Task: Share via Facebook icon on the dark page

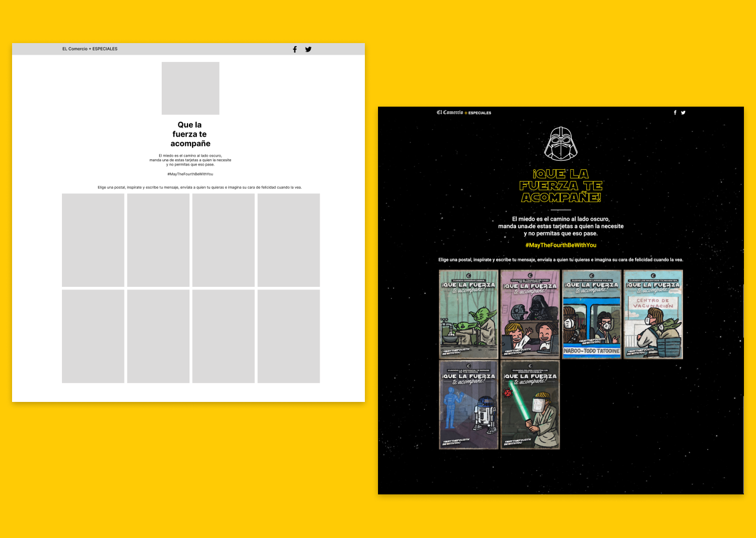Action: 675,112
